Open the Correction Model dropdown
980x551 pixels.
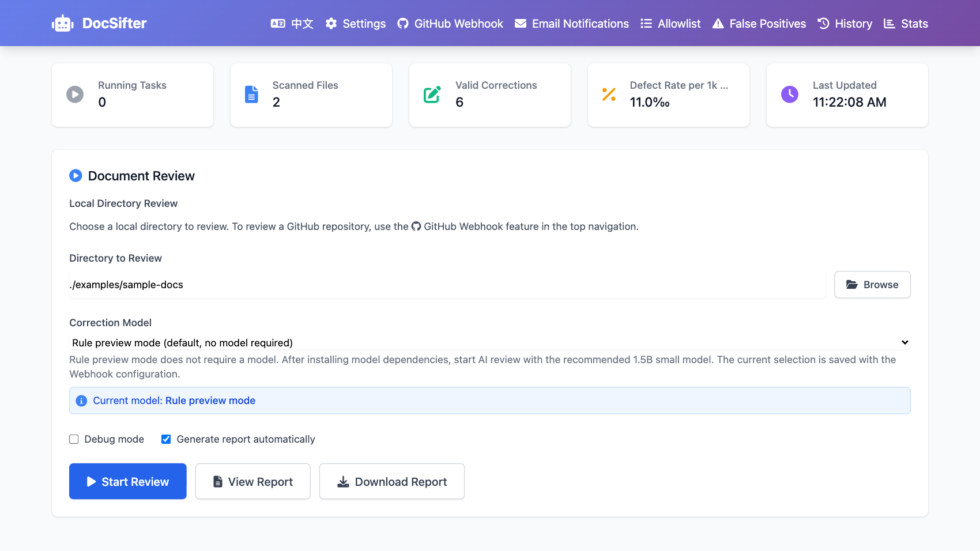click(490, 343)
